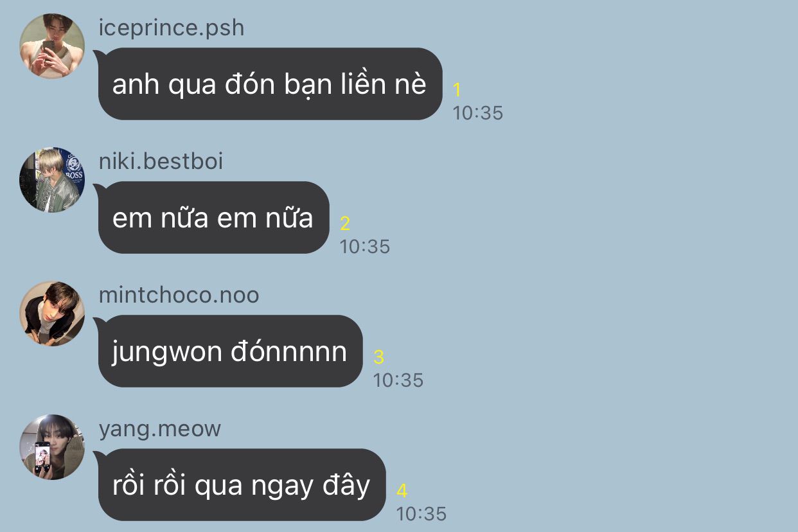This screenshot has height=532, width=798.
Task: Open iceprince.psh profile picture
Action: coord(52,46)
